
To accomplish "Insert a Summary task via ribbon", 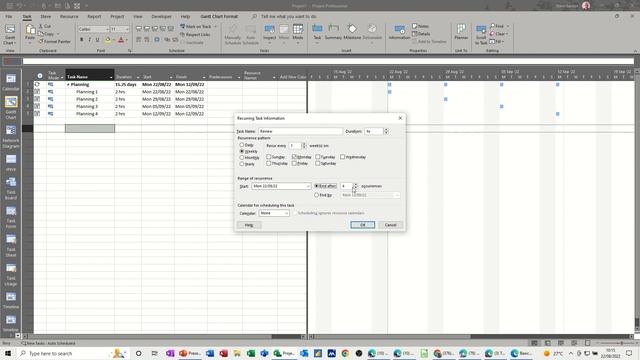I will coord(333,32).
